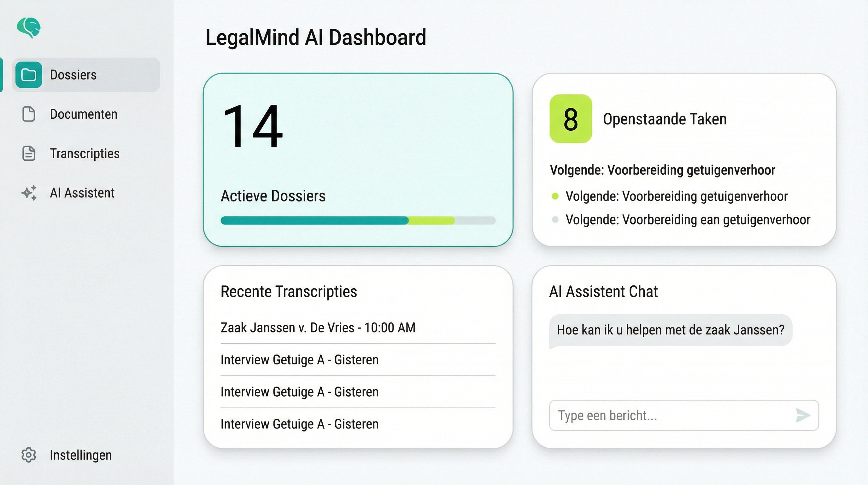868x485 pixels.
Task: Toggle the green bullet on the first task
Action: tap(556, 196)
